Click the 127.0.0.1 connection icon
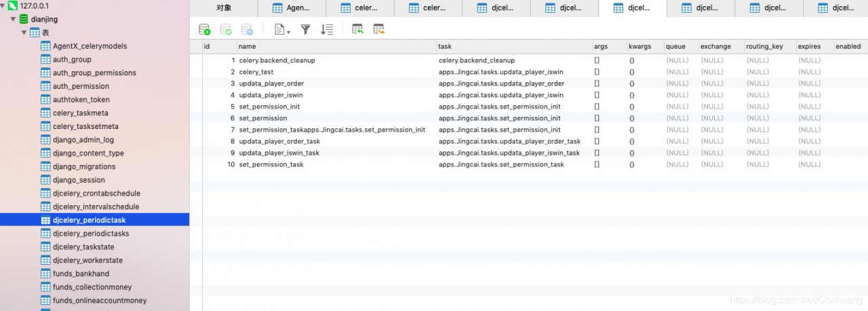 (12, 5)
